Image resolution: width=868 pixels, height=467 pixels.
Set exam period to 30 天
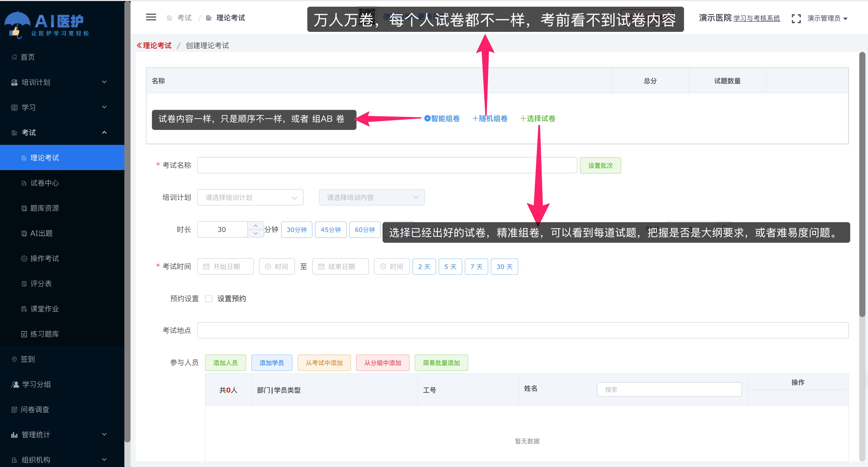pyautogui.click(x=504, y=267)
